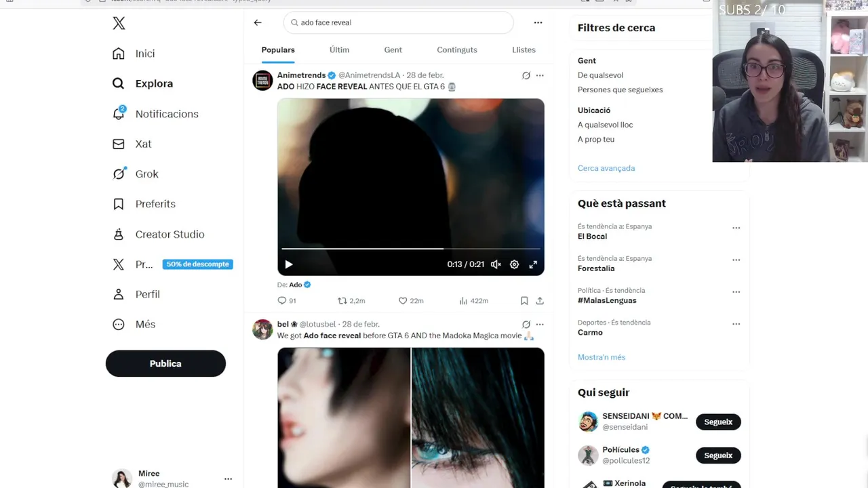Open PoHícules profile avatar
This screenshot has width=868, height=488.
pos(588,455)
